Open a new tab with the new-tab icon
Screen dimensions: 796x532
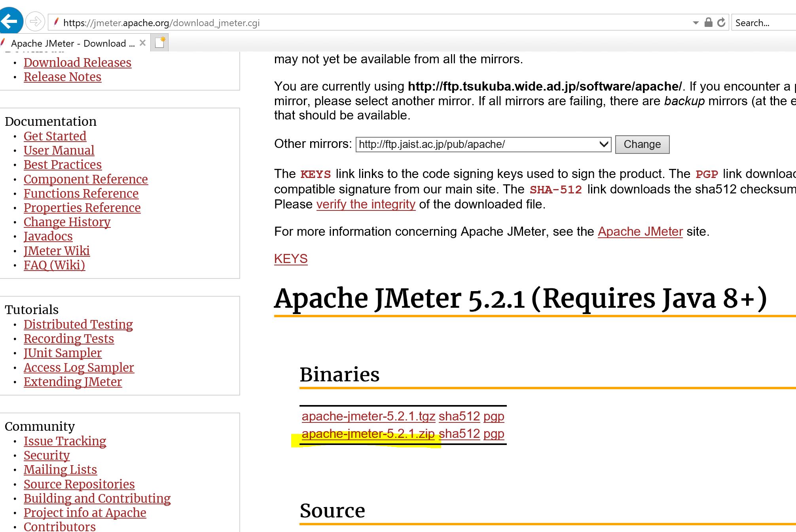pos(160,43)
